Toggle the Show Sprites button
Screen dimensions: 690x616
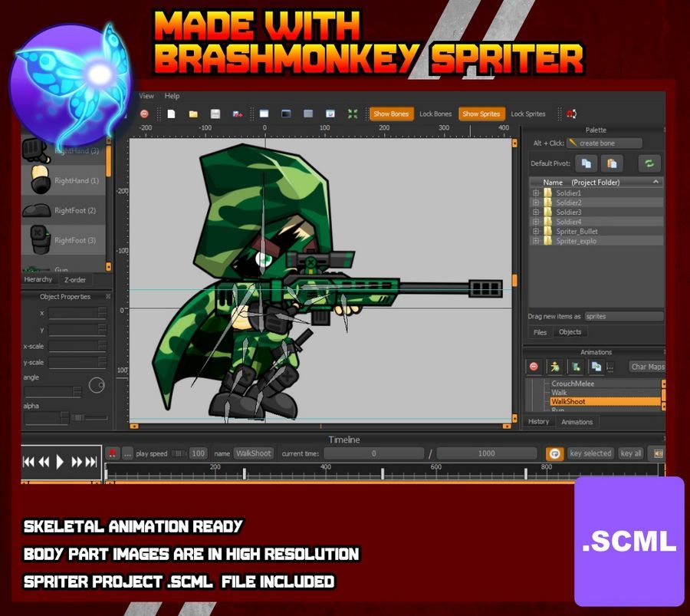coord(481,114)
